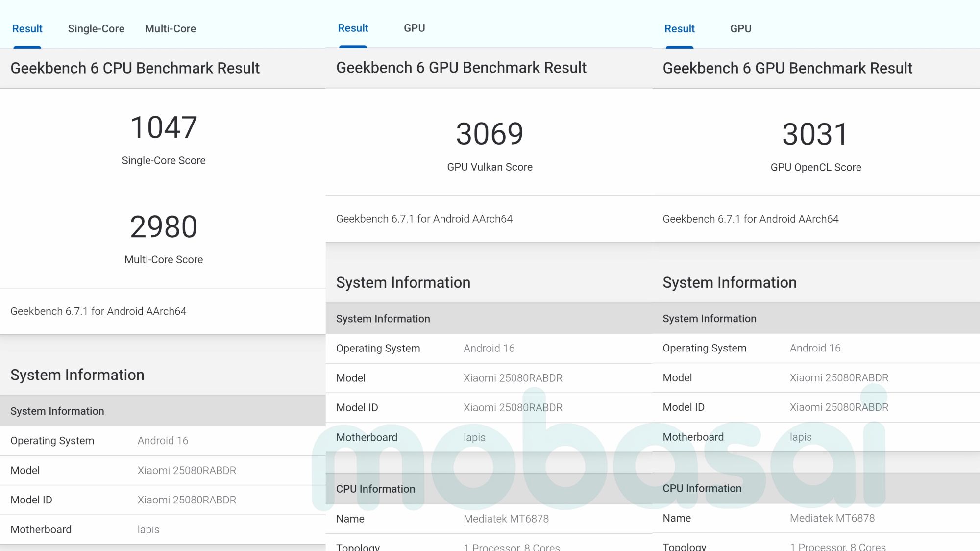Click Geekbench 6 CPU Benchmark Result heading

click(135, 68)
